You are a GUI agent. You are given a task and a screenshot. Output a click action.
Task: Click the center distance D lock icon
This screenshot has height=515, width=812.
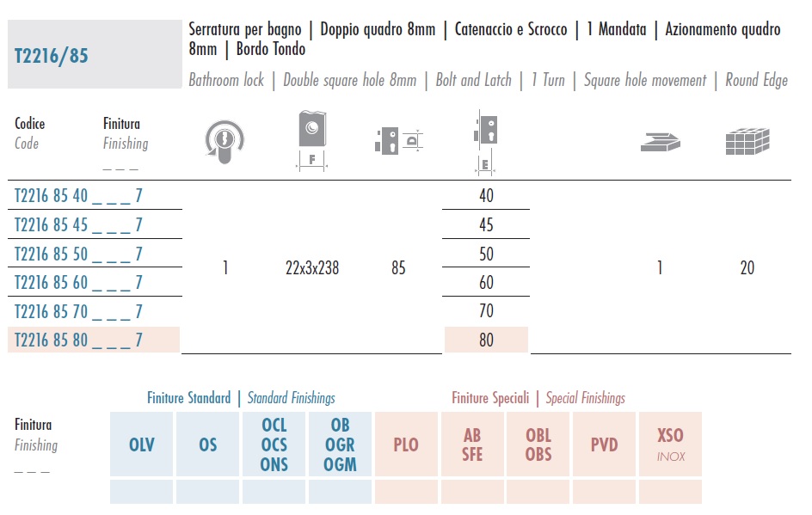click(x=399, y=140)
